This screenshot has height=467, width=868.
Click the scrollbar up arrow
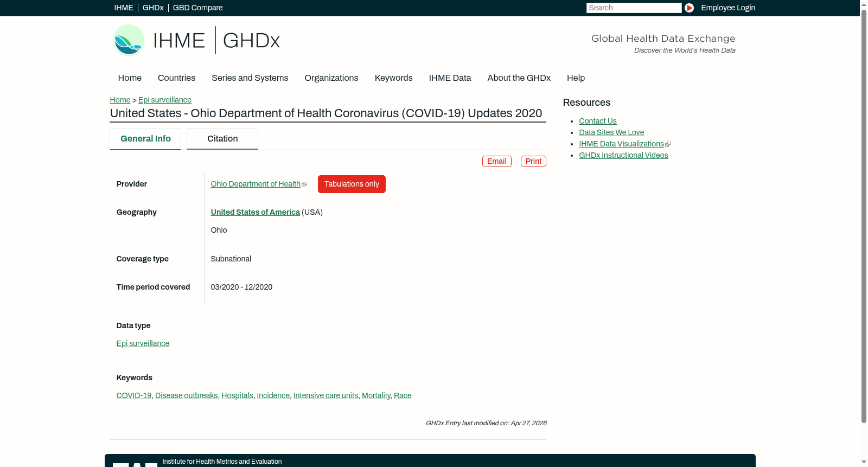[864, 4]
